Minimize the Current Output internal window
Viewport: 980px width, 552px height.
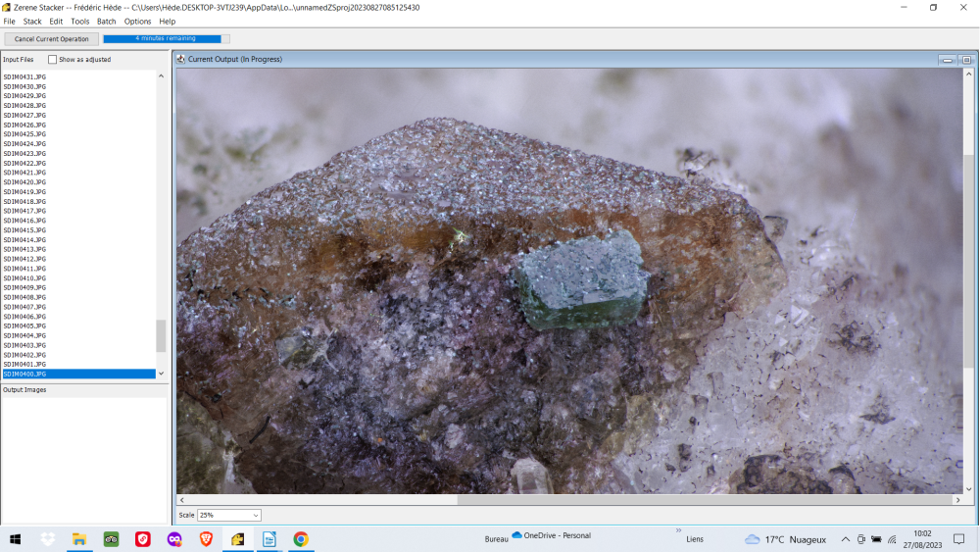coord(948,60)
